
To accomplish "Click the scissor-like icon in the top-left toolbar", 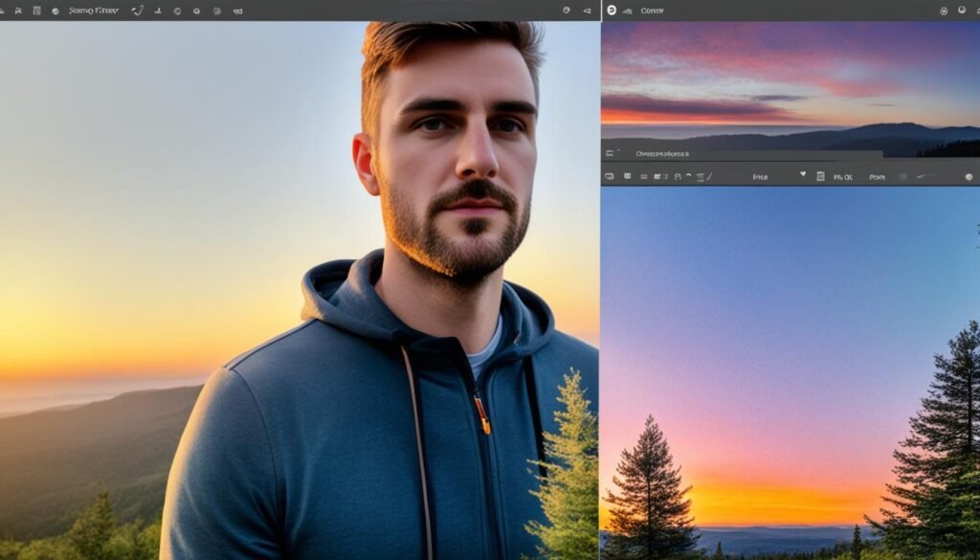I will tap(18, 11).
